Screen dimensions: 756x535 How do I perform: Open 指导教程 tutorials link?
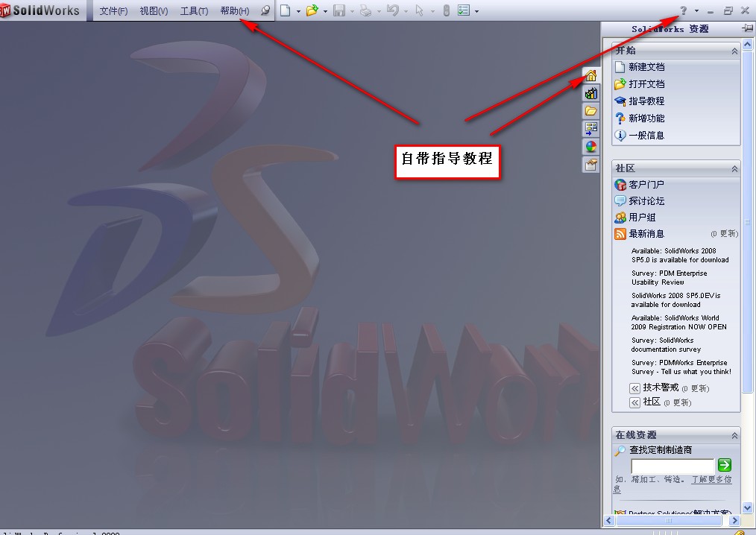pos(646,101)
